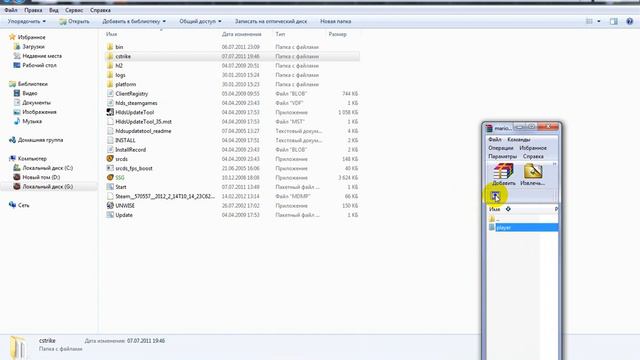The width and height of the screenshot is (640, 360).
Task: Open Explorer help icon
Action: pos(629,21)
